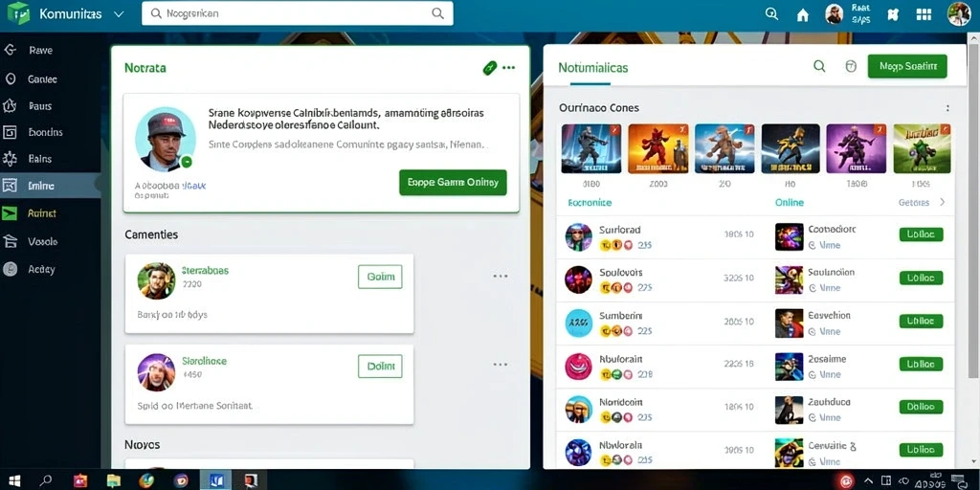980x490 pixels.
Task: Click the Goiim button on Sterabaas card
Action: point(380,277)
